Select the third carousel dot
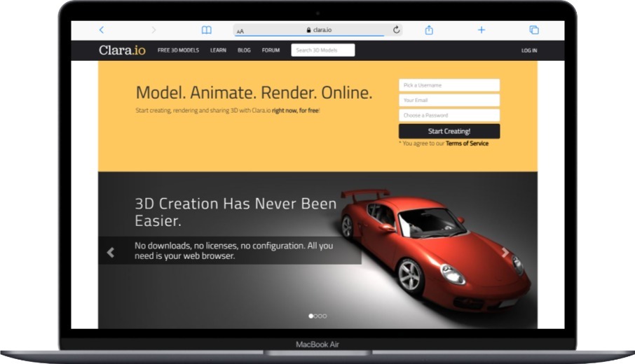 (x=320, y=316)
